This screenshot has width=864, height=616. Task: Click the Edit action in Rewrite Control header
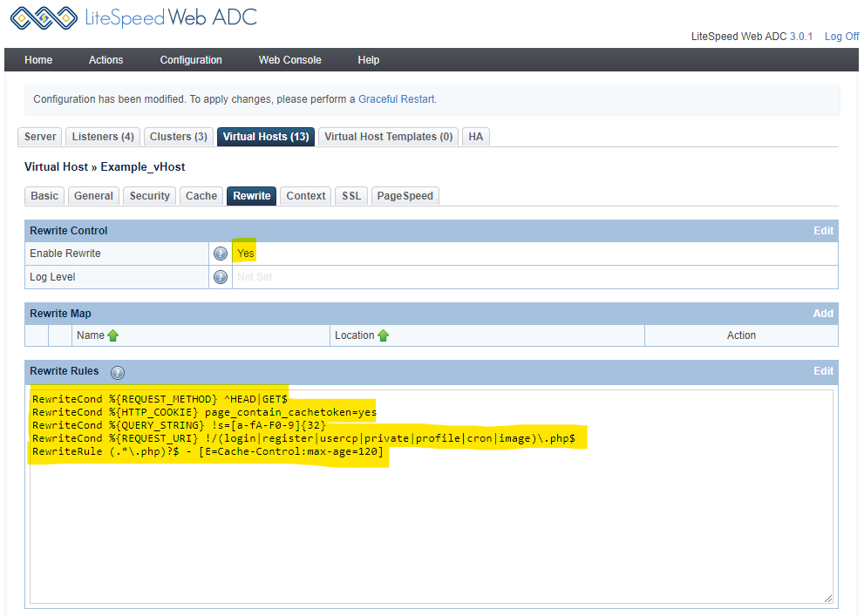[823, 230]
